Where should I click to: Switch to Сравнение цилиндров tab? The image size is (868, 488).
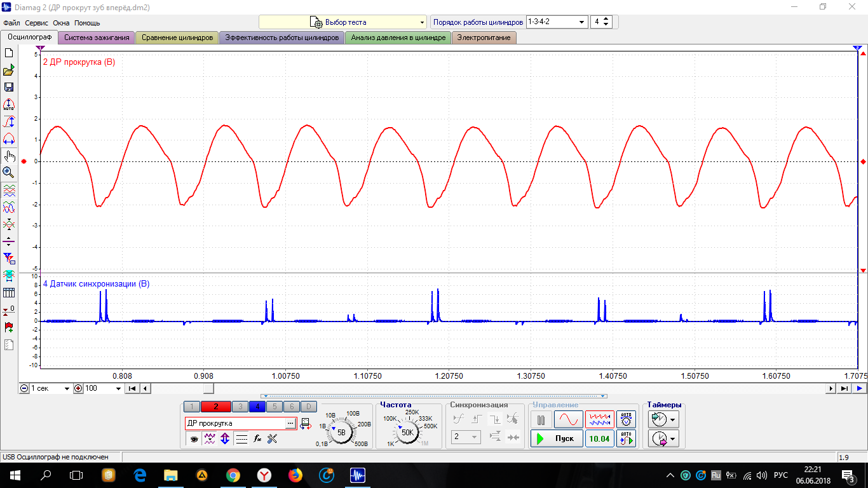coord(177,37)
